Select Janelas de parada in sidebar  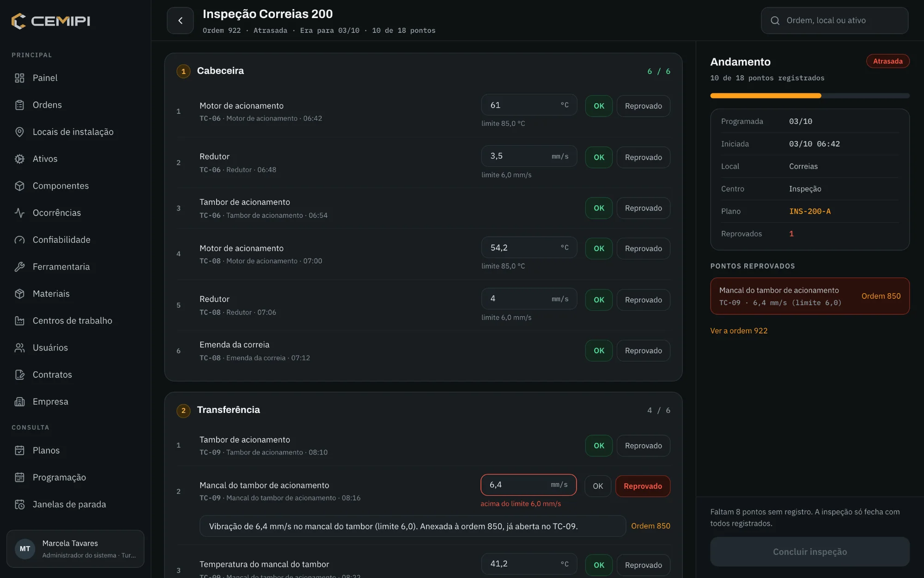75,504
